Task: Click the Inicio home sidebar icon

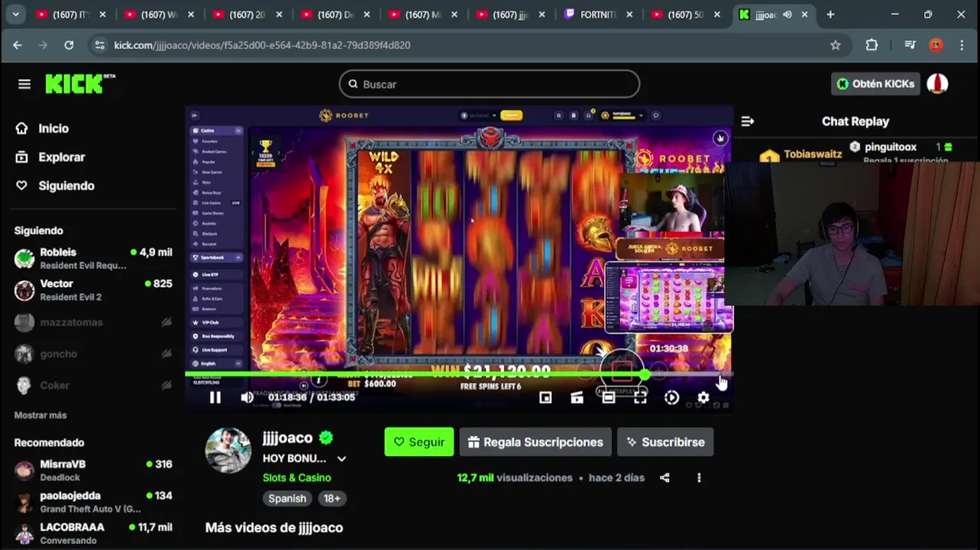Action: [22, 128]
